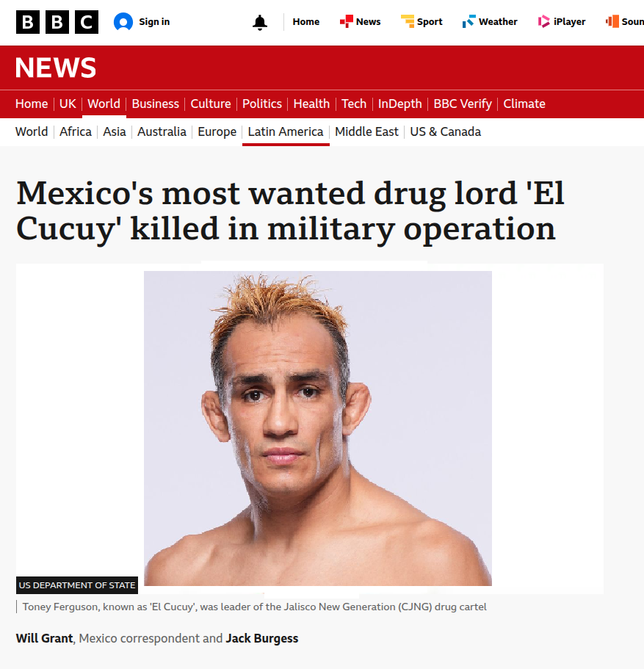Click the blue Weather icon

coord(468,21)
